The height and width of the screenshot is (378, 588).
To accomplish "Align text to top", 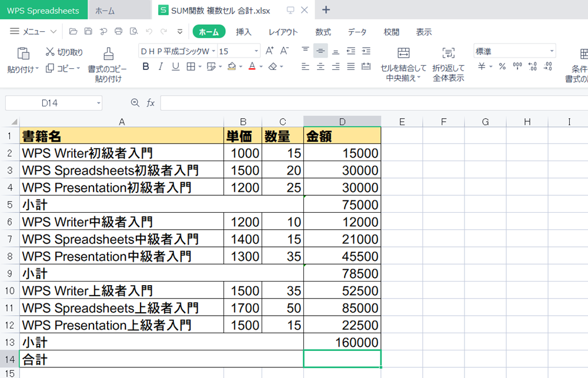I will [306, 51].
